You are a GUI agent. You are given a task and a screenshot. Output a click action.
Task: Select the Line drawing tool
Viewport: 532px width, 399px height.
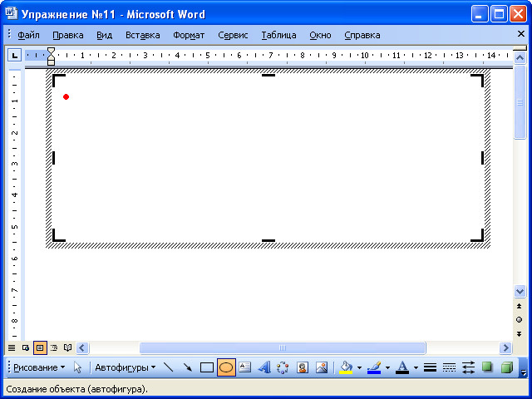coord(168,367)
